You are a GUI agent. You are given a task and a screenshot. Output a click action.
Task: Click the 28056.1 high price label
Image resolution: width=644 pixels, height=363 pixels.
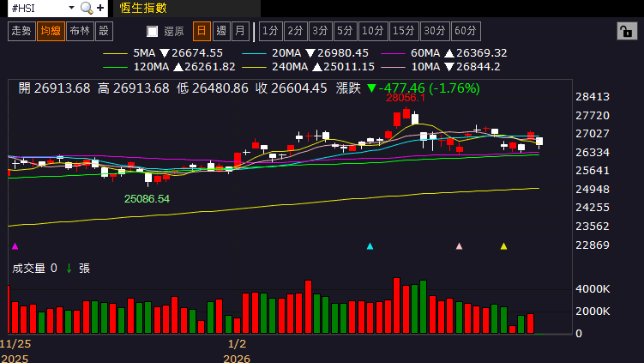[406, 98]
